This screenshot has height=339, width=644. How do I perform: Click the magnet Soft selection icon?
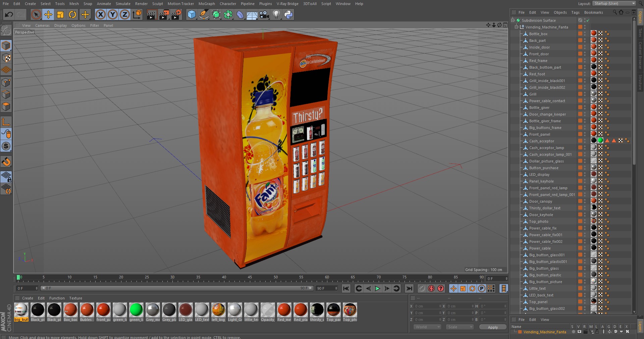6,162
